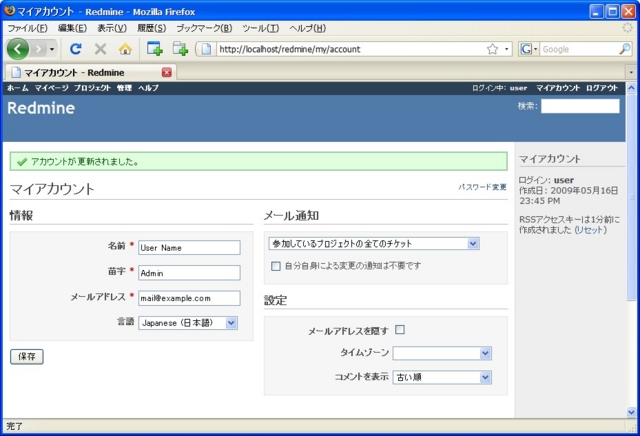
Task: Click the vertical scrollbar up arrow
Action: [631, 88]
